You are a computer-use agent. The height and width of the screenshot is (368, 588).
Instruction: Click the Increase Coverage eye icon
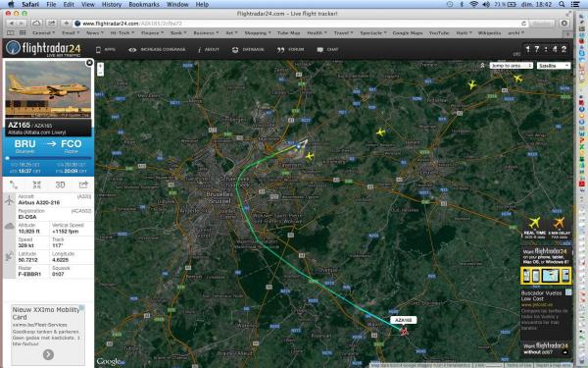point(132,50)
